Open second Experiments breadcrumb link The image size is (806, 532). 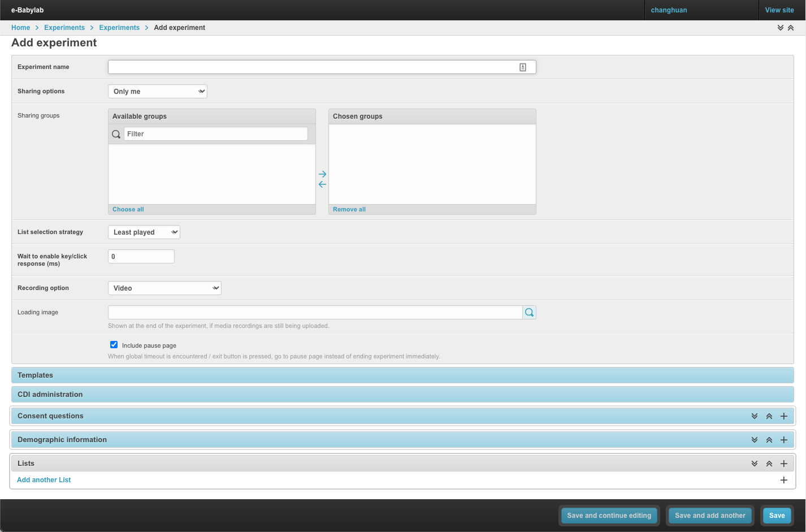pos(119,28)
